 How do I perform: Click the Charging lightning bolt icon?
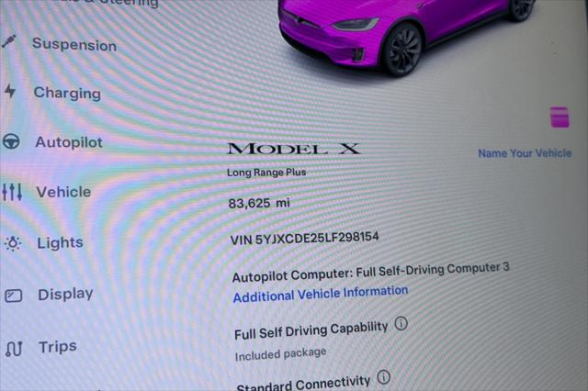[x=10, y=91]
